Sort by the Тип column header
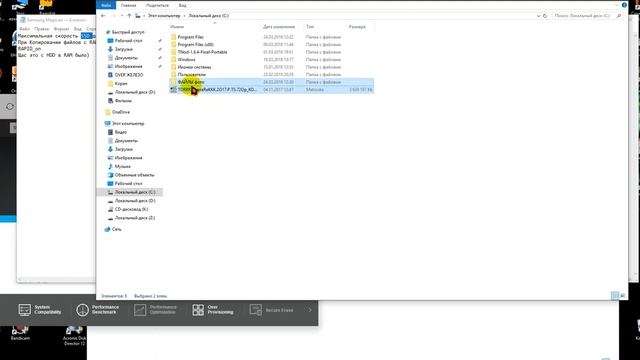Image resolution: width=640 pixels, height=360 pixels. pyautogui.click(x=310, y=27)
